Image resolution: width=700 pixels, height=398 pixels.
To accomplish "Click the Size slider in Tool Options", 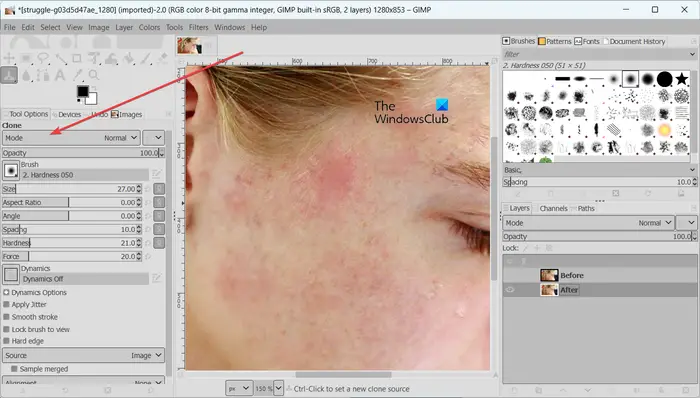I will click(x=71, y=189).
